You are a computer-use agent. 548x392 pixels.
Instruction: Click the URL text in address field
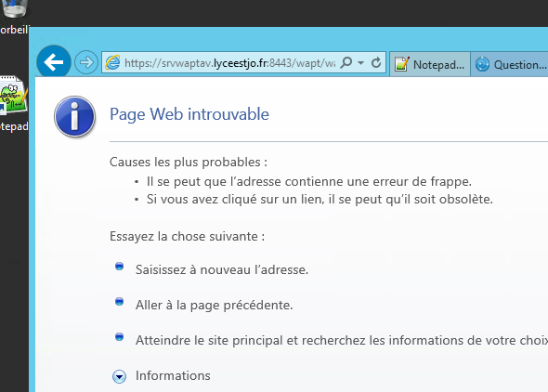(230, 63)
